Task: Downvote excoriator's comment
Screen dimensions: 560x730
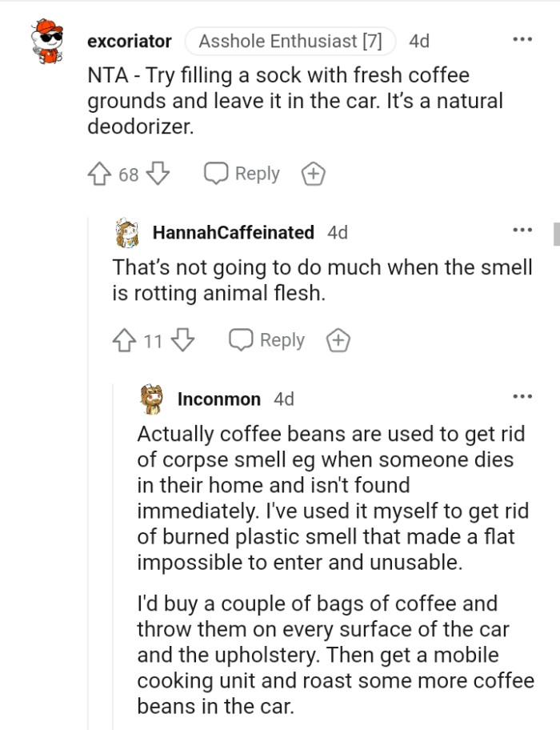Action: 156,173
